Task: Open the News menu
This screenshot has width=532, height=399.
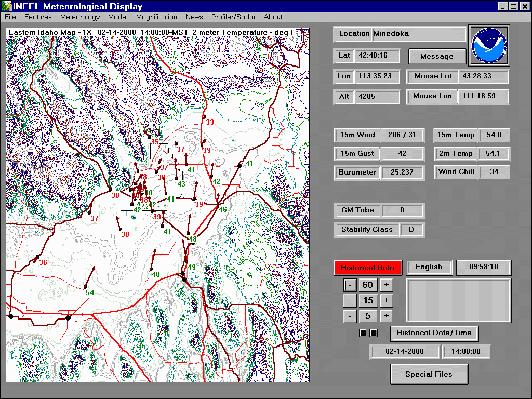Action: click(x=194, y=17)
